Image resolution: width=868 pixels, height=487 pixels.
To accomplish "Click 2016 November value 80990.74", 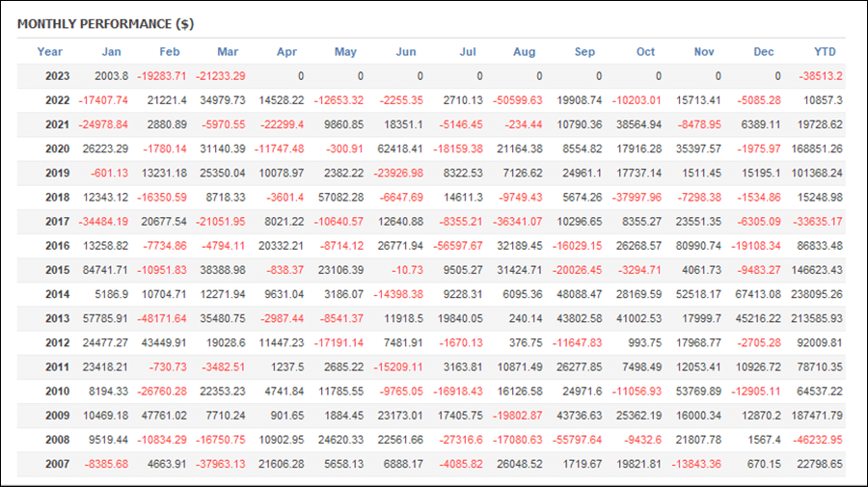I will tap(698, 246).
